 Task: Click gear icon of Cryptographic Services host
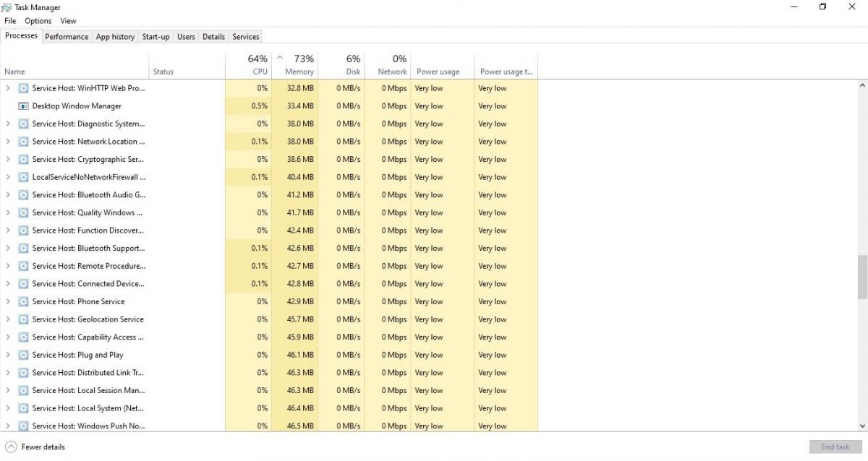point(23,159)
